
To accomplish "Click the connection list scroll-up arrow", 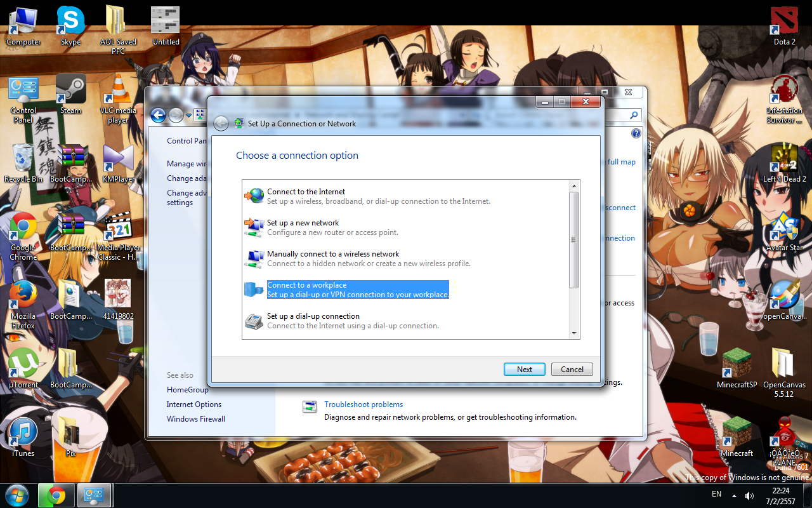I will coord(574,186).
